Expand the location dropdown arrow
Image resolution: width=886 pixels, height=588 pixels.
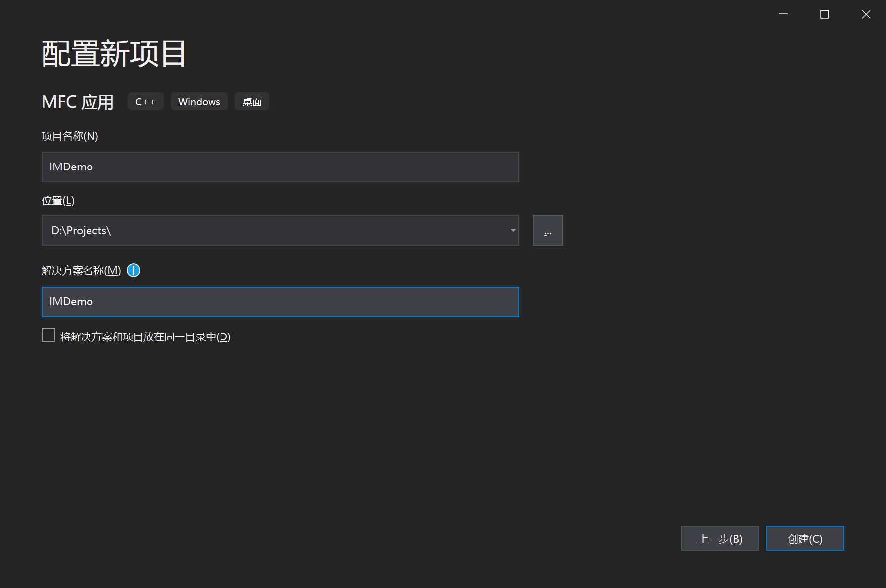click(513, 230)
